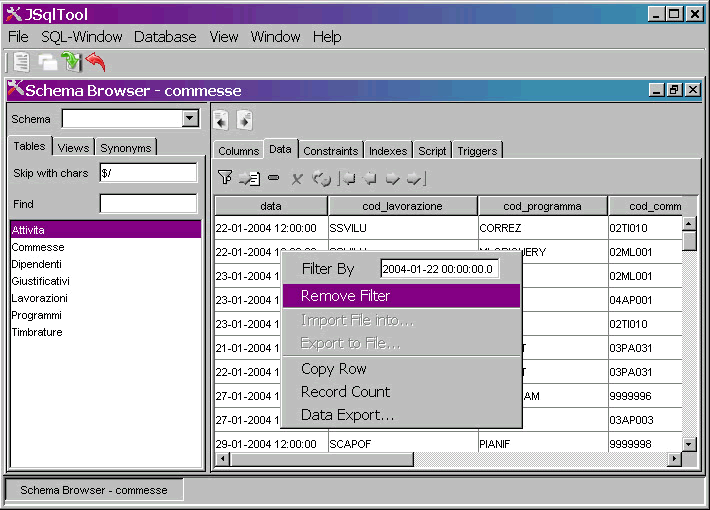
Task: Click the minus remove-row icon
Action: pyautogui.click(x=273, y=178)
